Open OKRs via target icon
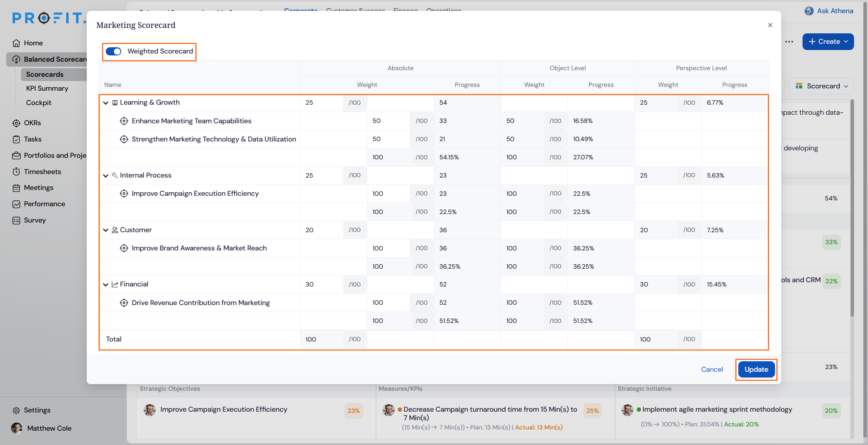The image size is (868, 445). tap(16, 123)
